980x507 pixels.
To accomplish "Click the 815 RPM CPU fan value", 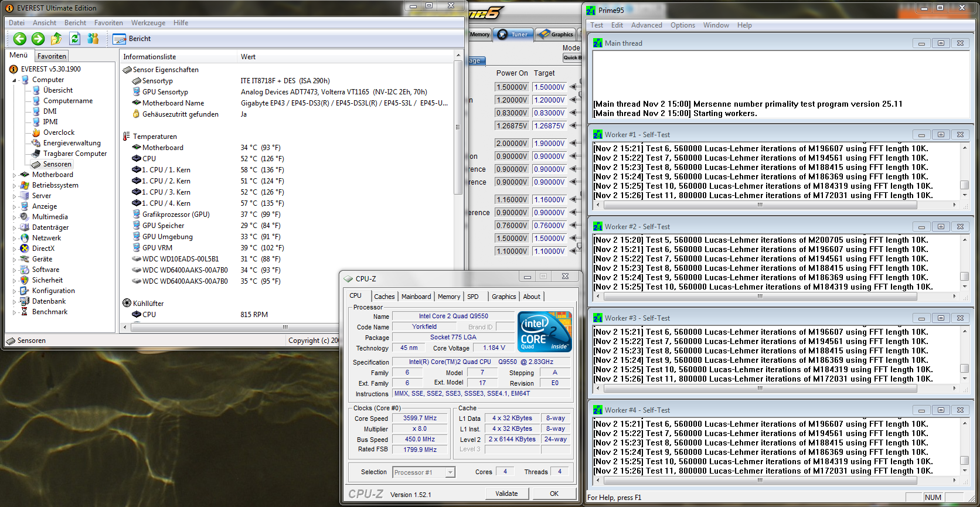I will 254,315.
